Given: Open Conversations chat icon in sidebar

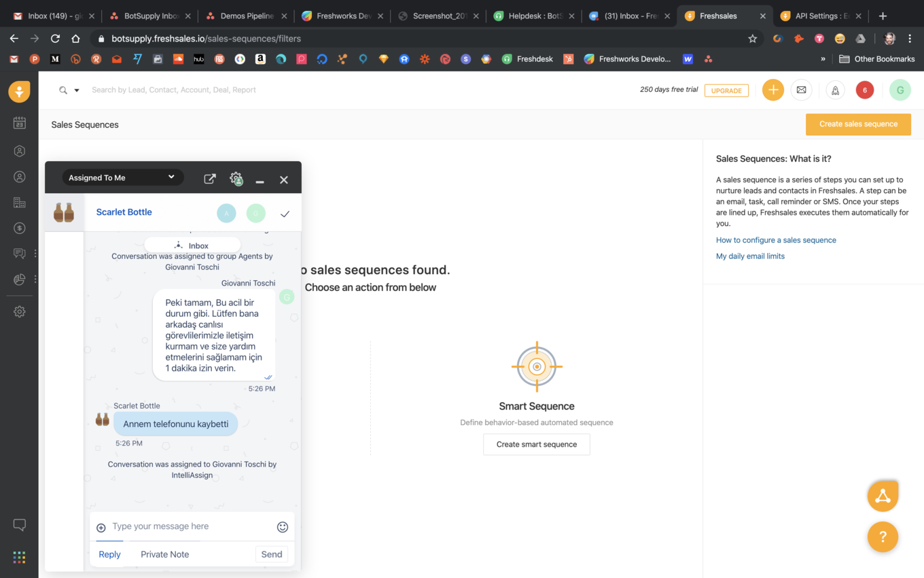Looking at the screenshot, I should (x=19, y=253).
